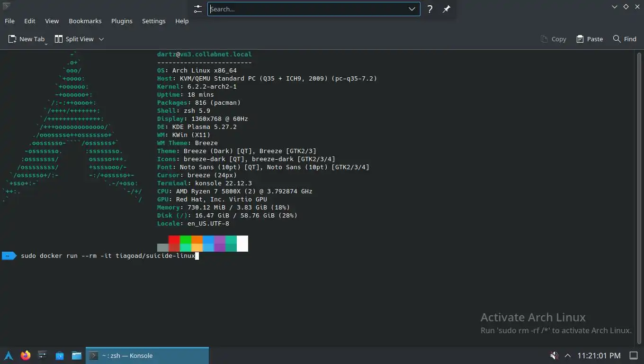This screenshot has width=644, height=364.
Task: Click the Split View button
Action: pos(74,39)
